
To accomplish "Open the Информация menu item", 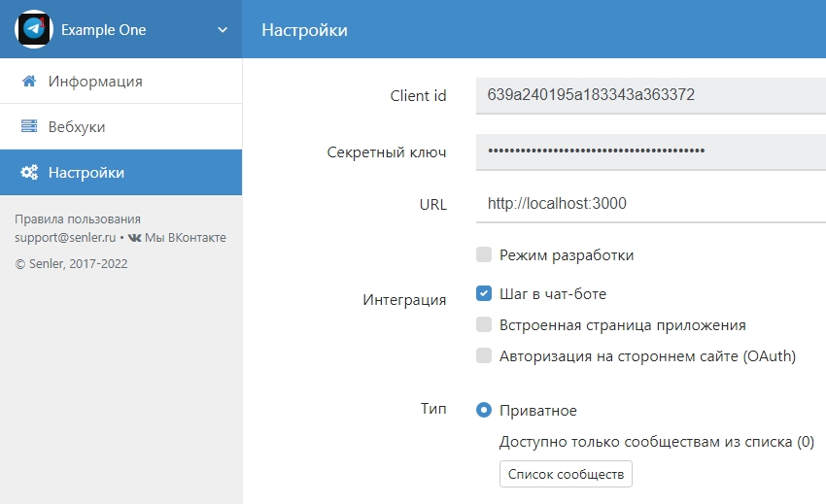I will [95, 82].
